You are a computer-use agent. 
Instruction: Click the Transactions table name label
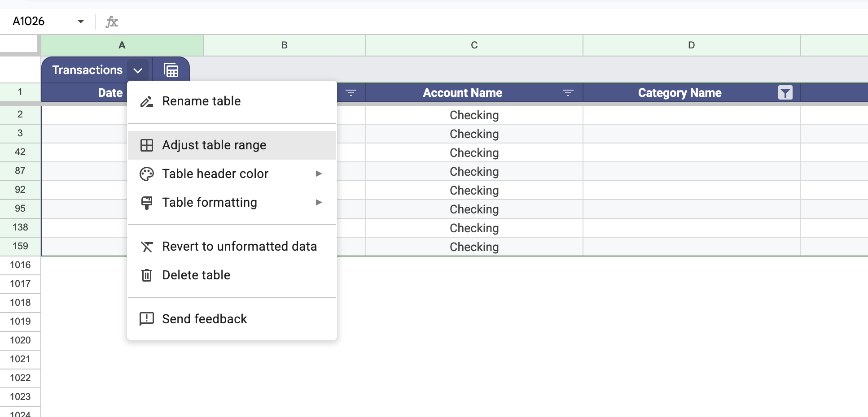click(x=88, y=70)
